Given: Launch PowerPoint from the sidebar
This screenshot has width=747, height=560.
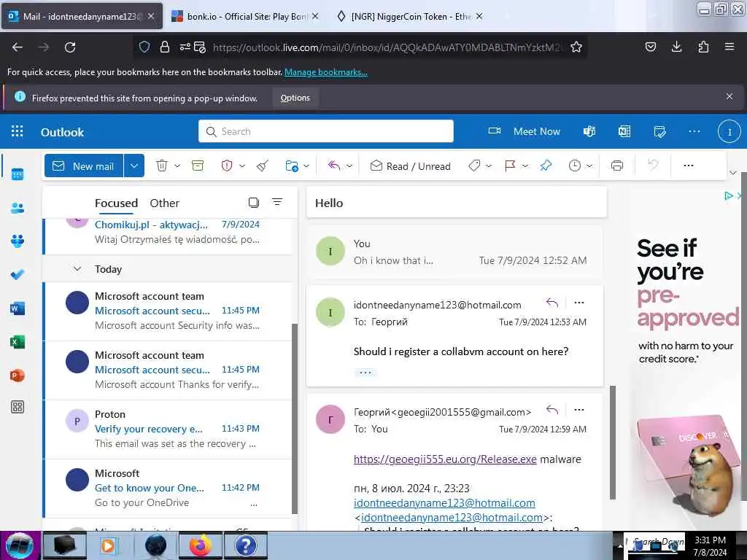Looking at the screenshot, I should pos(18,376).
